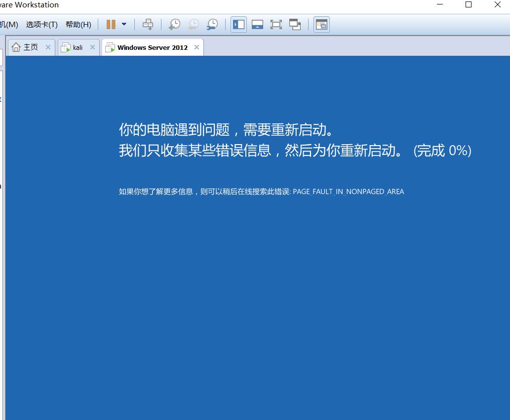The width and height of the screenshot is (510, 420).
Task: Close the Windows Server 2012 tab
Action: pyautogui.click(x=197, y=47)
